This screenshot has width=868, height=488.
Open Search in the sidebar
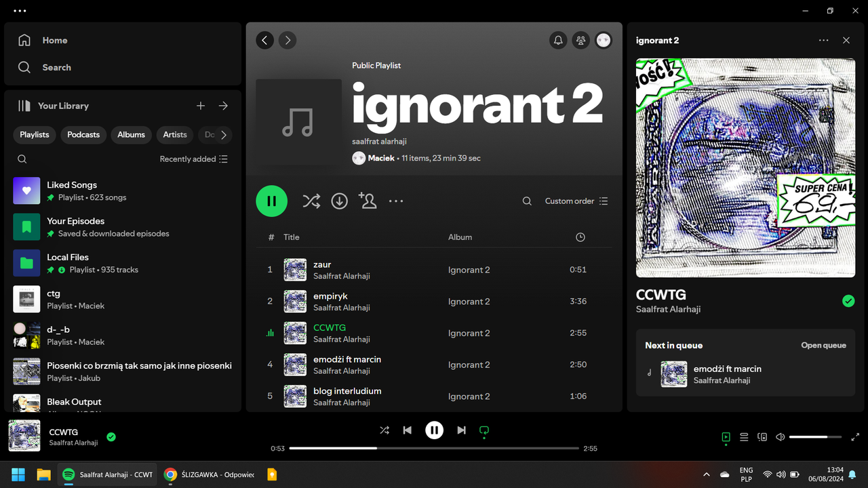44,67
